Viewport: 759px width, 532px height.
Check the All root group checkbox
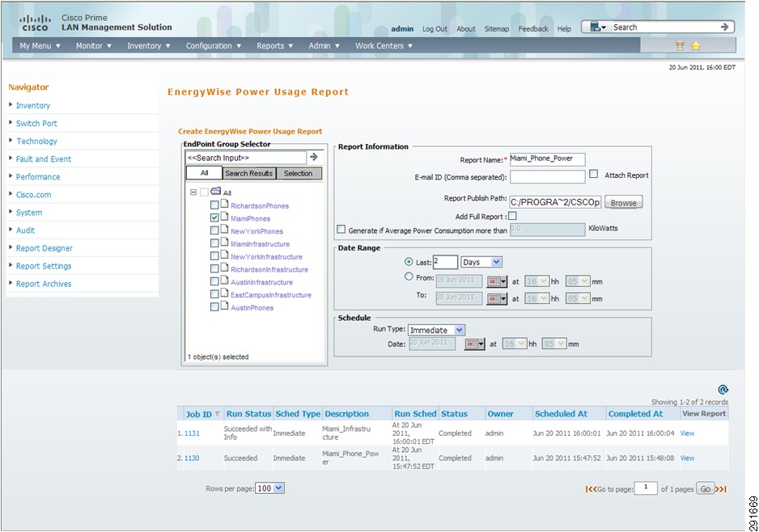(204, 192)
